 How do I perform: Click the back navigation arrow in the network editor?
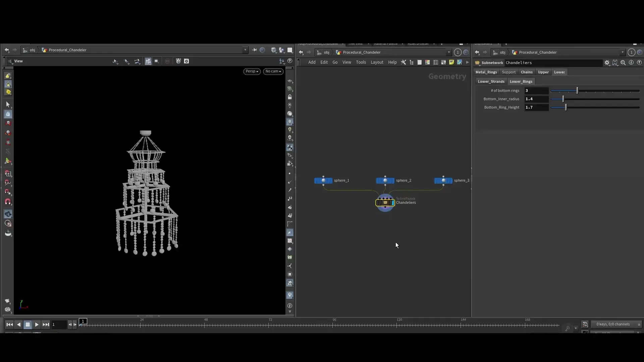[301, 52]
